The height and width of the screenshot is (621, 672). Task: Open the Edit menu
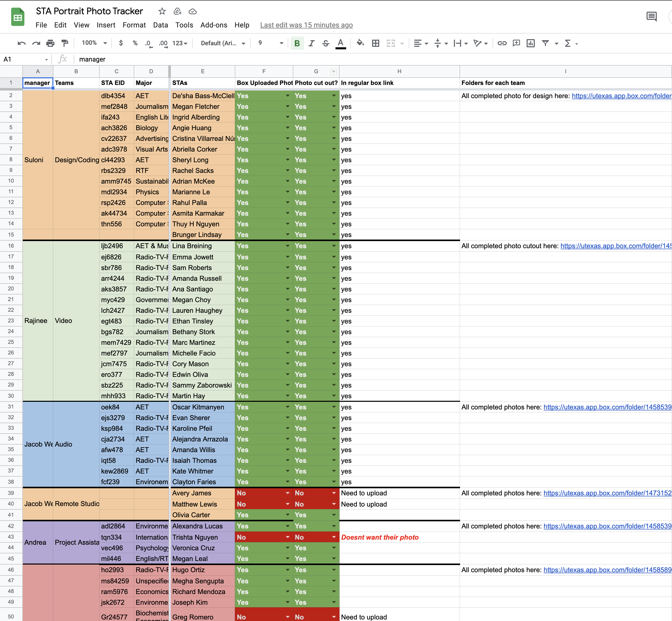coord(60,25)
